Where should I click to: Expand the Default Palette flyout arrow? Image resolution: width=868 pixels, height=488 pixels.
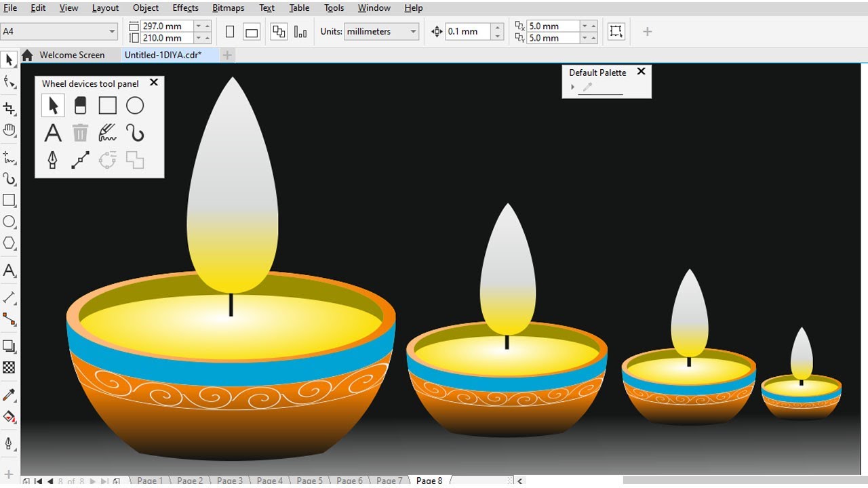(573, 87)
